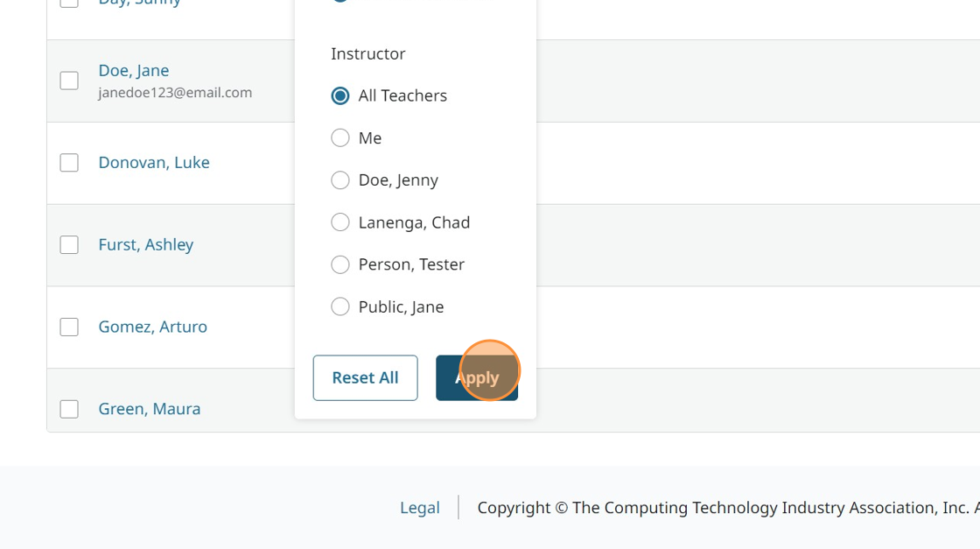Select instructor Doe, Jenny
The height and width of the screenshot is (549, 980).
340,180
